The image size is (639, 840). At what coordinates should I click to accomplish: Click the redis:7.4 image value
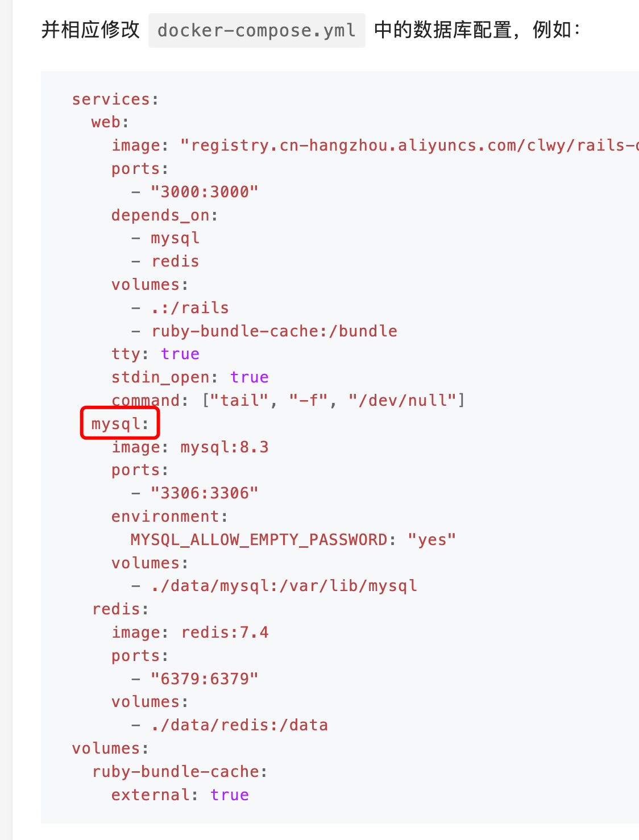point(225,633)
